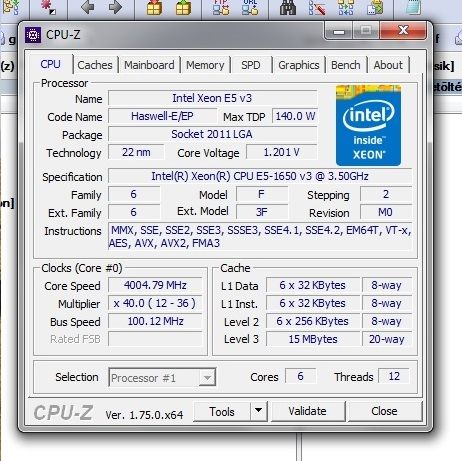Click the L1 Data value 6 x 32 KBytes

[x=313, y=285]
